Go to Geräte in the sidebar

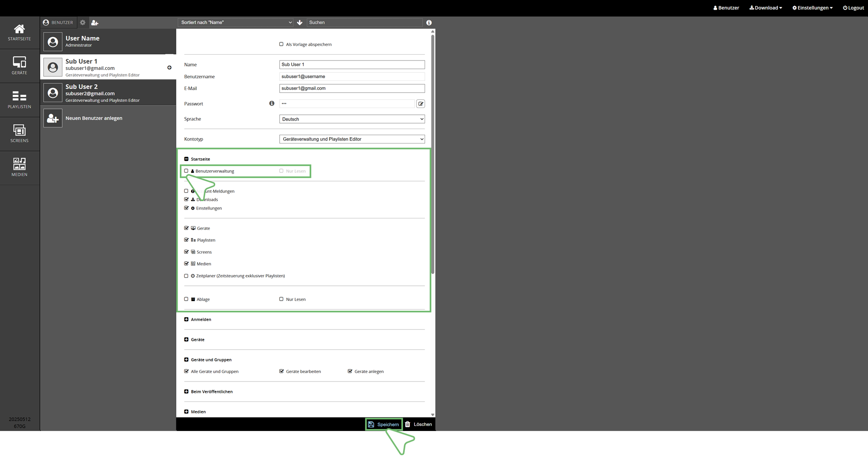(19, 66)
